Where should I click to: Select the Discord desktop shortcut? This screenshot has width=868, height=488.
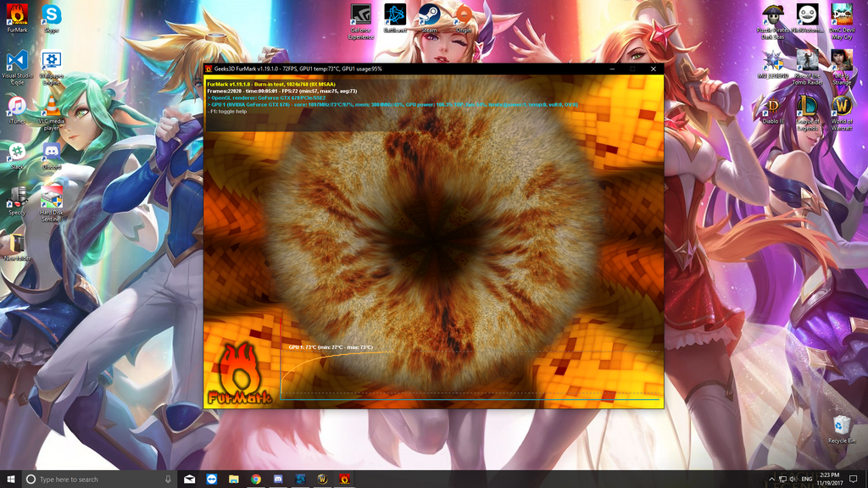(x=52, y=156)
